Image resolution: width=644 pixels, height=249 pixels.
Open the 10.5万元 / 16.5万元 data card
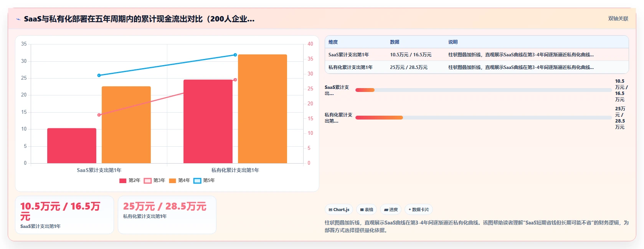[x=64, y=215]
